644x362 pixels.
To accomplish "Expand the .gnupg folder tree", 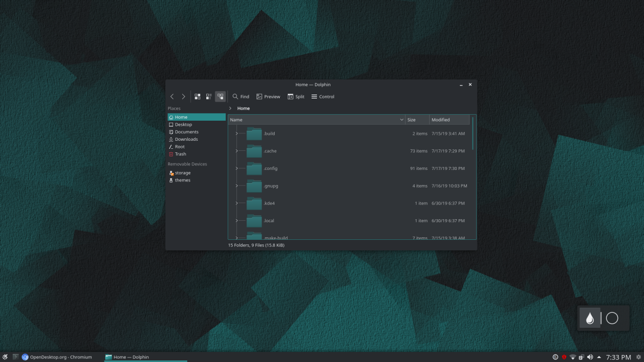I will click(236, 186).
